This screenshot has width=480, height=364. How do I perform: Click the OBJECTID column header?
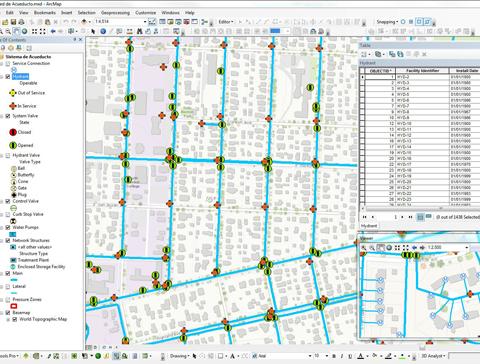(380, 71)
